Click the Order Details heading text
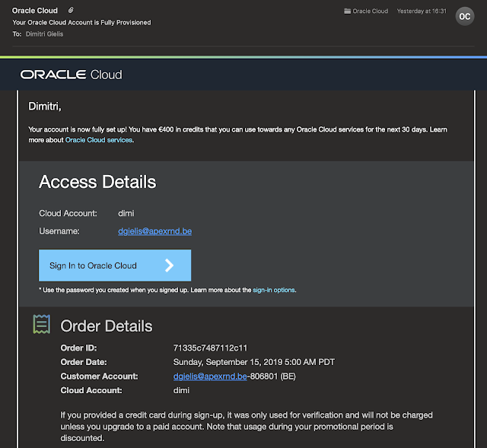Viewport: 487px width, 448px height. click(x=107, y=326)
